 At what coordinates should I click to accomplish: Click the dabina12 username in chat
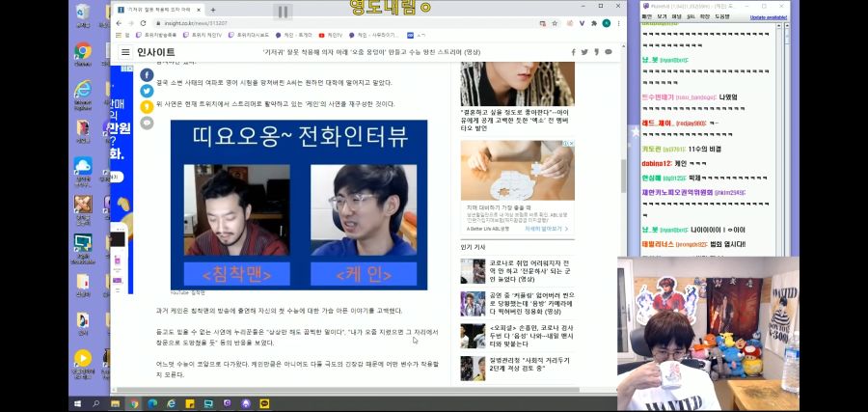pos(656,164)
